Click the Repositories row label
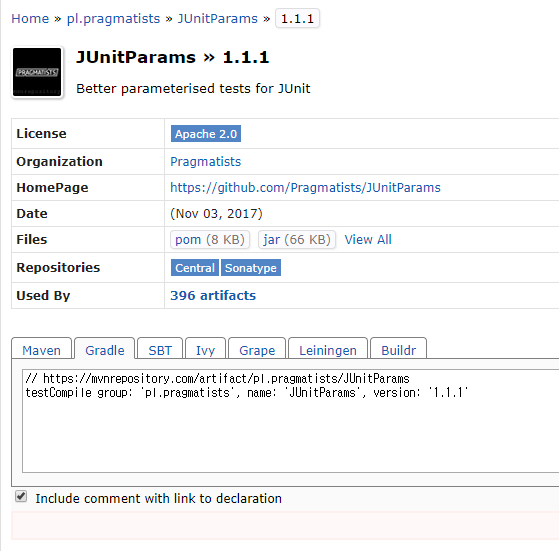559x551 pixels. 58,268
